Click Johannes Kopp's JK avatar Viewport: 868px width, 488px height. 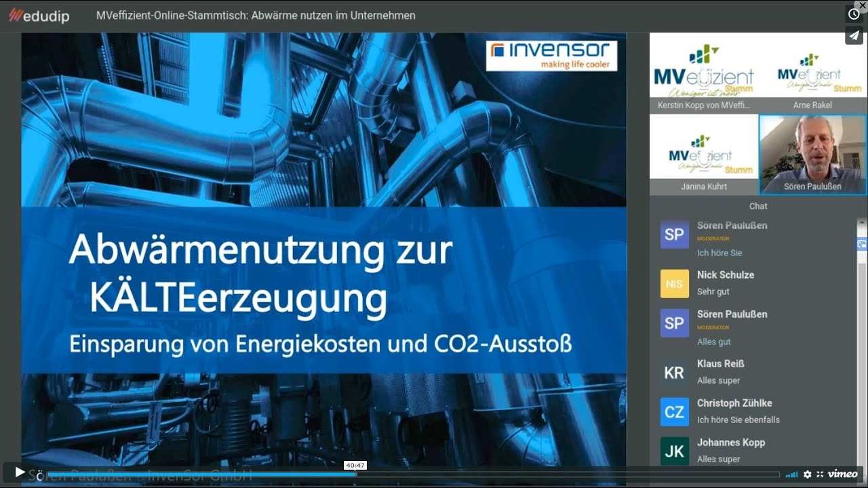[x=674, y=451]
